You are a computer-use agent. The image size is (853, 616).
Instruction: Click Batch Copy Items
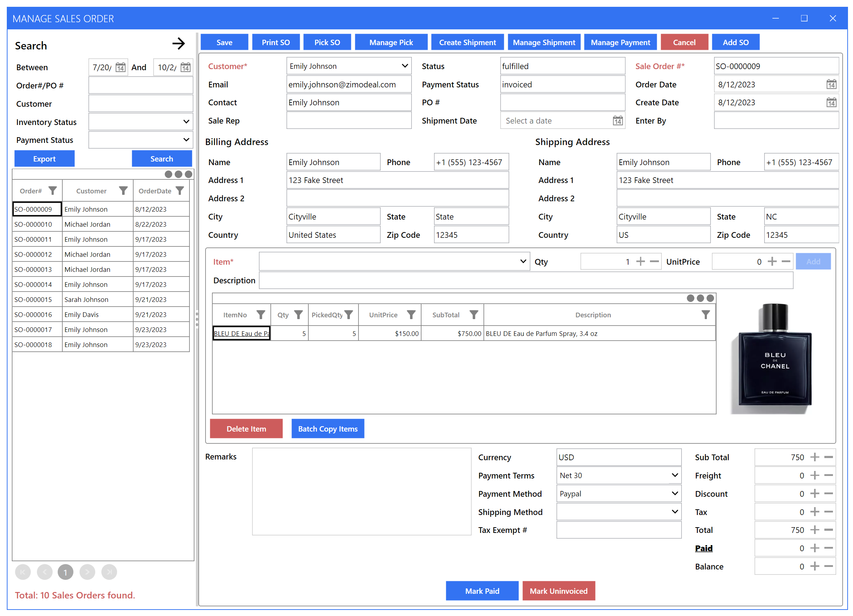click(328, 428)
